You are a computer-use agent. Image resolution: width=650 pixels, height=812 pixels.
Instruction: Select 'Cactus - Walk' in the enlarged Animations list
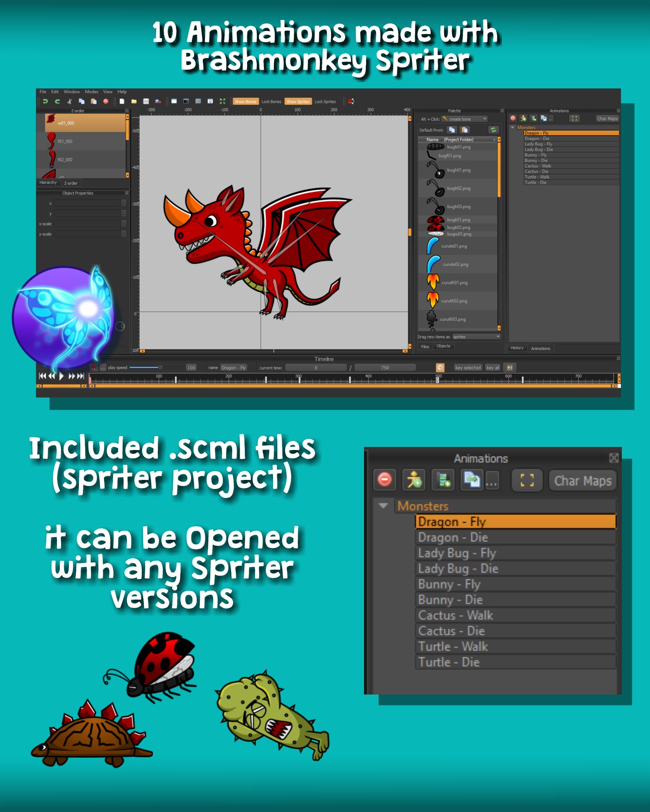pos(516,615)
